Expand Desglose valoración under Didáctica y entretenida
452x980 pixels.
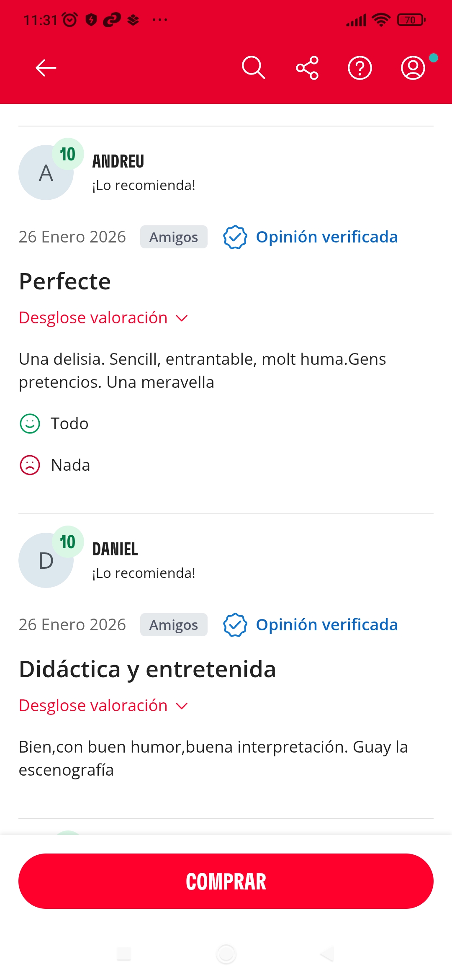[93, 706]
